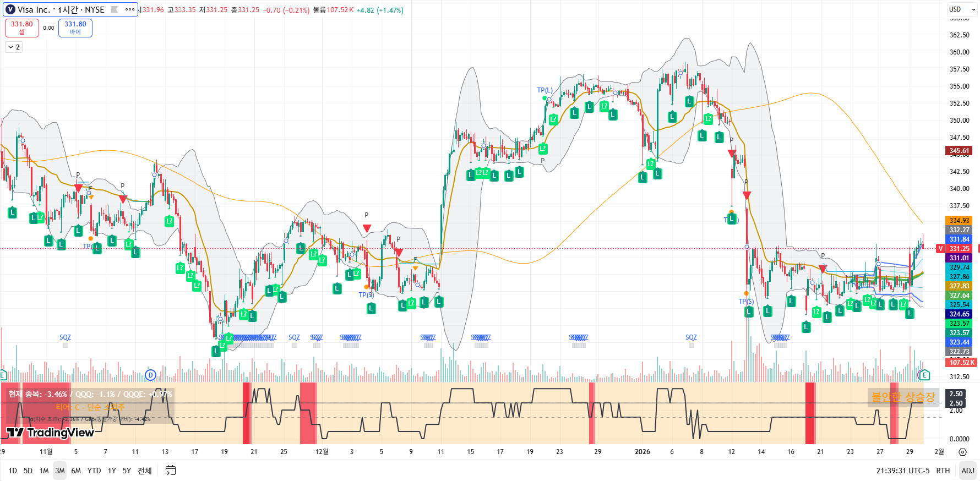Screen dimensions: 980x481
Task: Click the blue dividend D marker
Action: 150,375
